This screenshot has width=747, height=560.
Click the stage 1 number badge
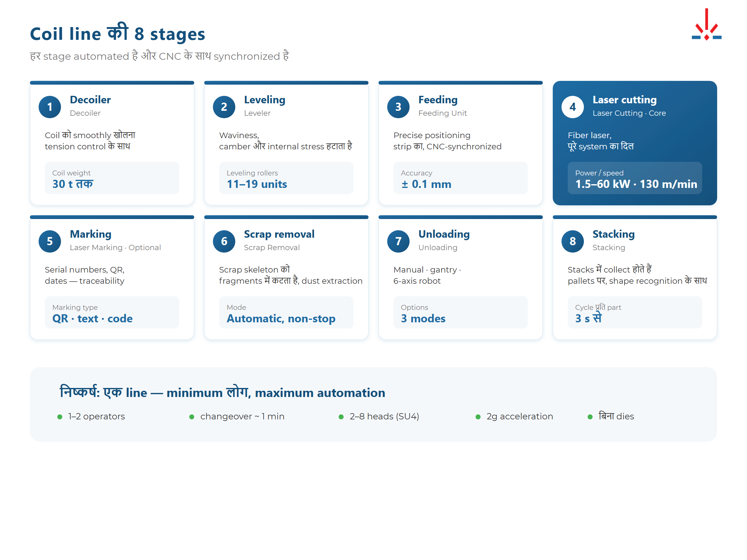coord(49,107)
